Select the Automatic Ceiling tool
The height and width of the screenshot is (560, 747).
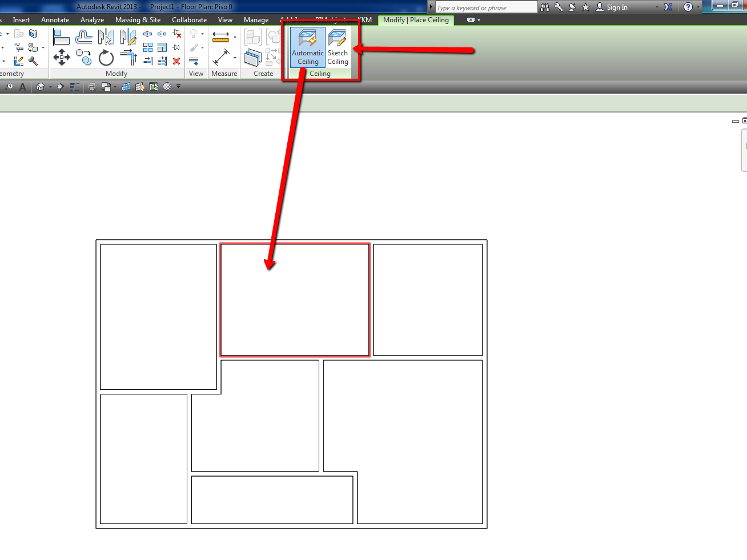coord(308,47)
